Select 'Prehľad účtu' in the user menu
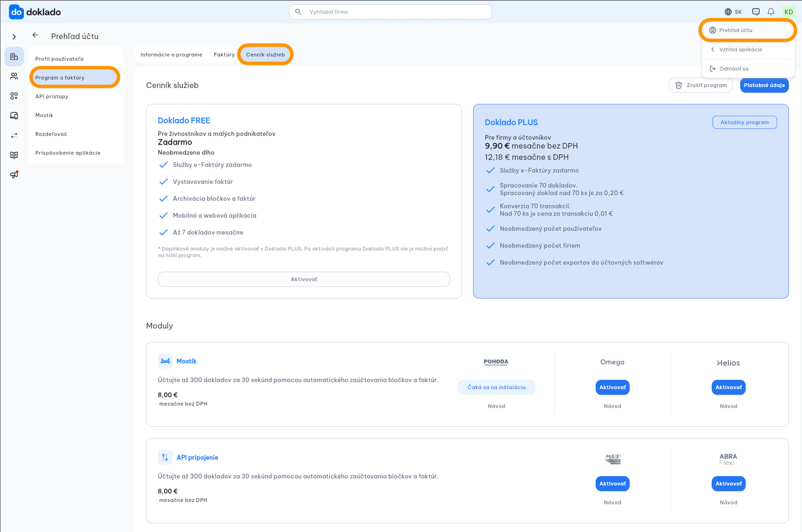 tap(748, 30)
